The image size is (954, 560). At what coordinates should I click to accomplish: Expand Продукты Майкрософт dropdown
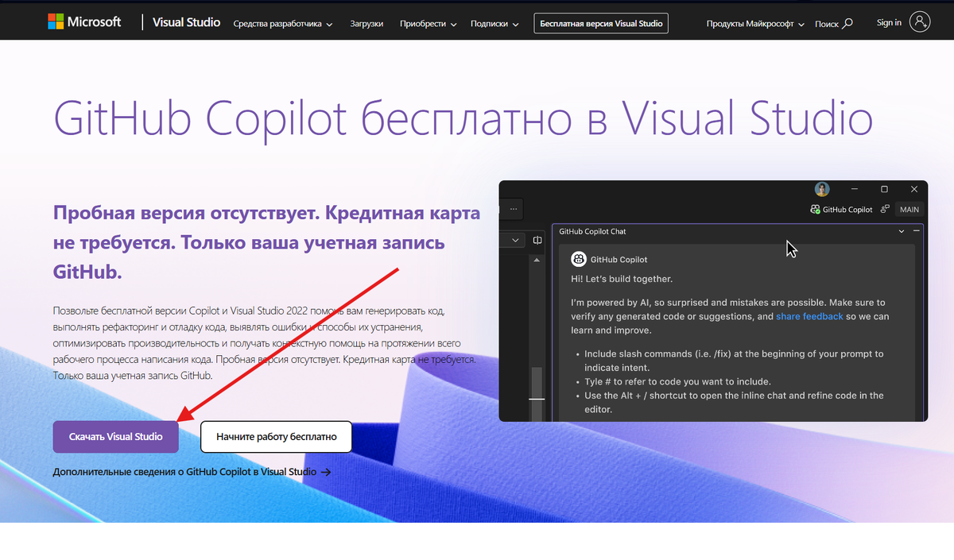(x=756, y=24)
